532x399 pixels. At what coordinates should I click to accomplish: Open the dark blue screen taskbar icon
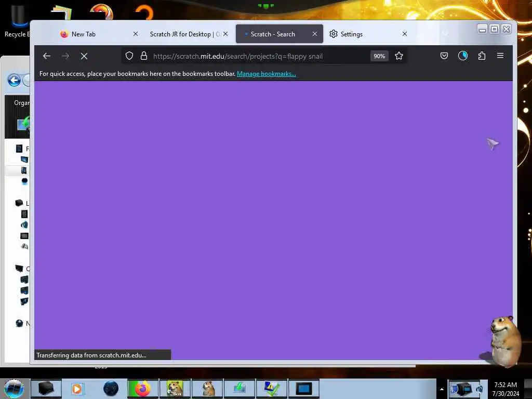click(x=303, y=389)
